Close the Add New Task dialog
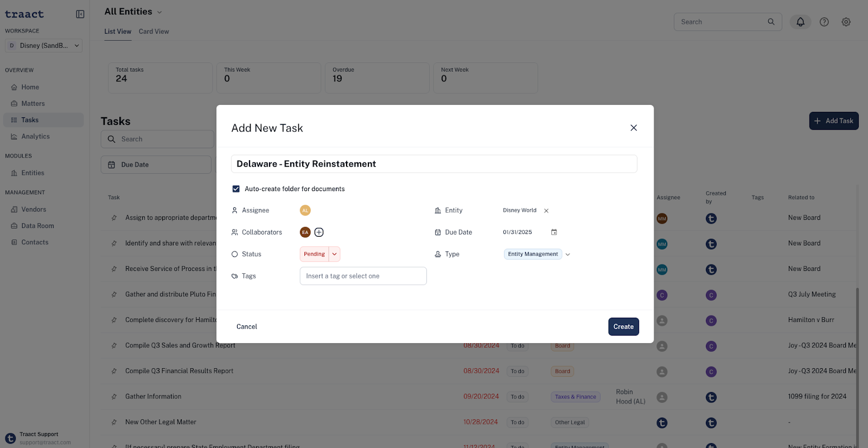 point(634,128)
